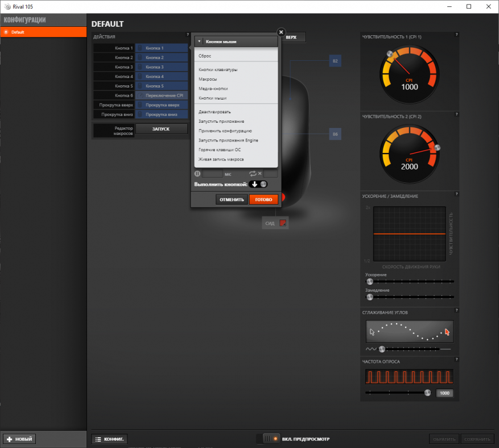Open the action assigned to Кнопка 4
499x448 pixels.
(x=162, y=77)
